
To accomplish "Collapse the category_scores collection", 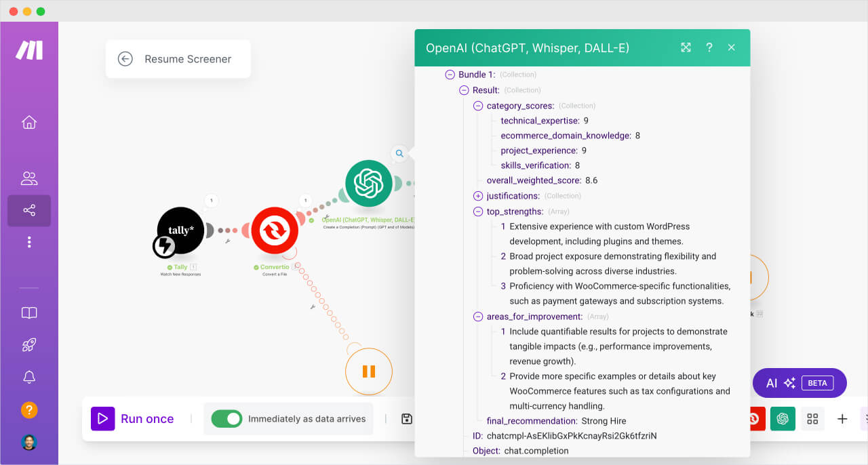I will click(x=478, y=106).
